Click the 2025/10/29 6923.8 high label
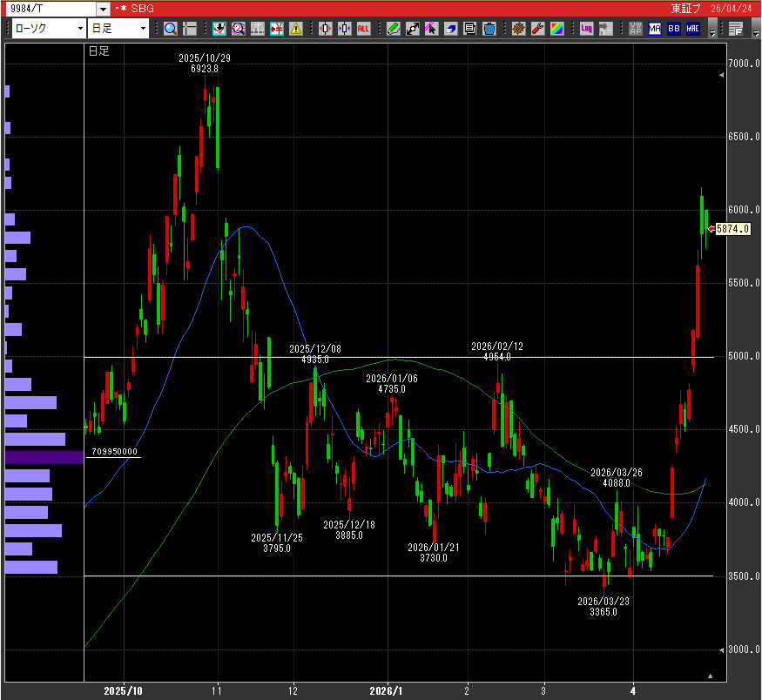 [x=205, y=64]
